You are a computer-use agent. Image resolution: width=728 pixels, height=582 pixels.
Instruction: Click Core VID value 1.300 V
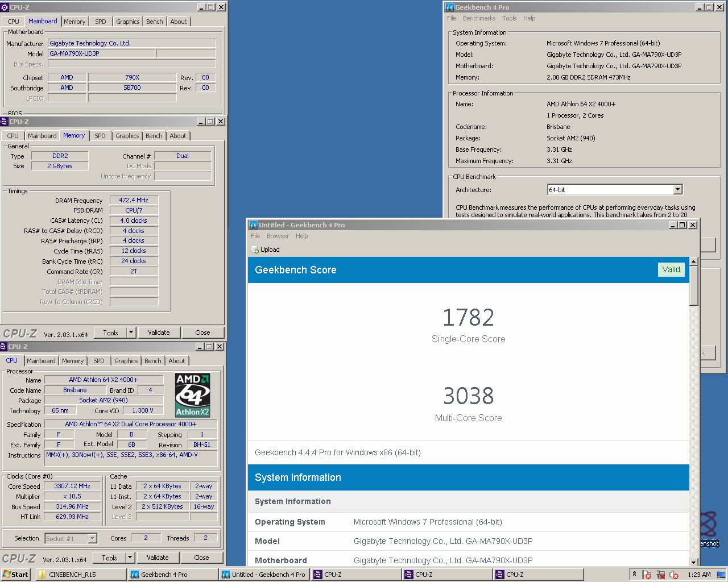(x=143, y=410)
